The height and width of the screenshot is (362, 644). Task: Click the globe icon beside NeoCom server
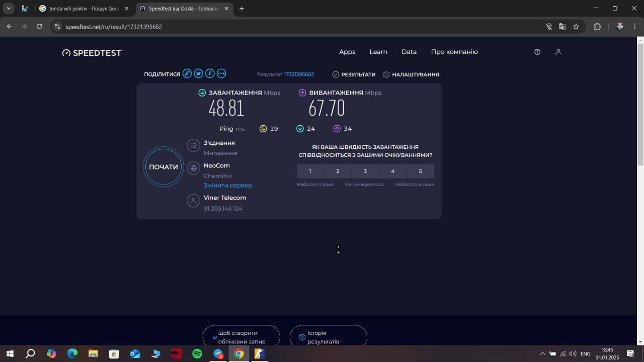click(193, 168)
